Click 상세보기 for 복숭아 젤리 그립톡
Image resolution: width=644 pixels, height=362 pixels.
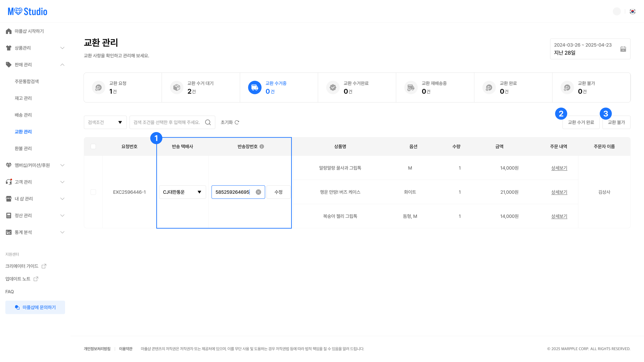pyautogui.click(x=559, y=216)
